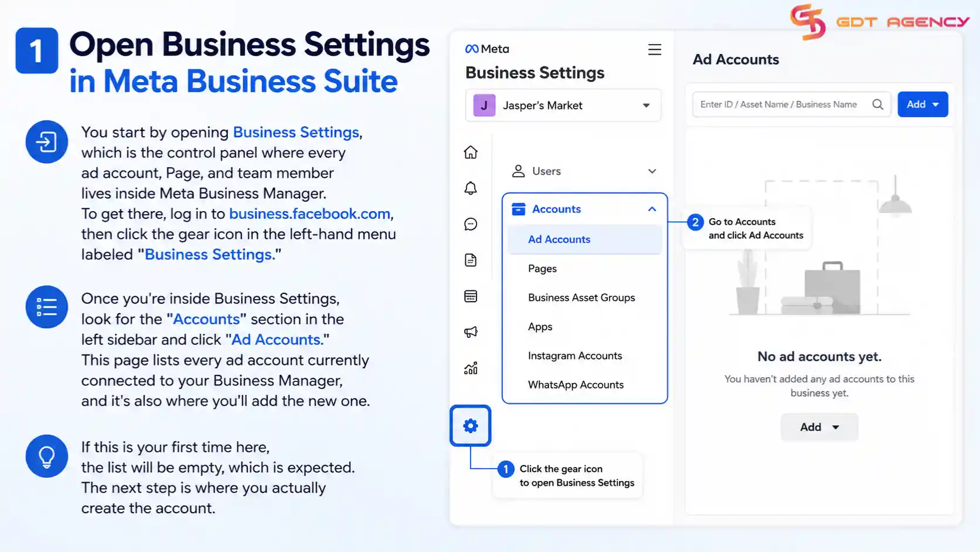Viewport: 980px width, 552px height.
Task: Open the inbox chat bubble icon
Action: [471, 224]
